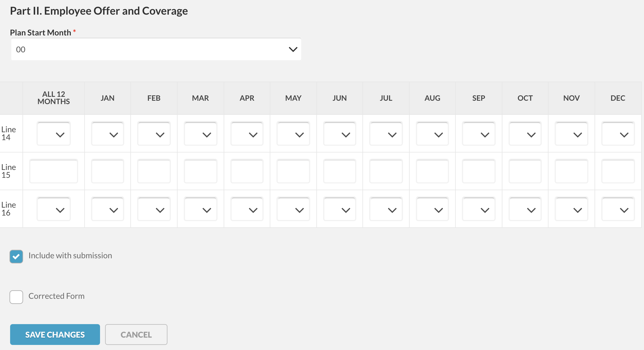Open Line 16 SEP dropdown
Image resolution: width=644 pixels, height=350 pixels.
tap(479, 209)
